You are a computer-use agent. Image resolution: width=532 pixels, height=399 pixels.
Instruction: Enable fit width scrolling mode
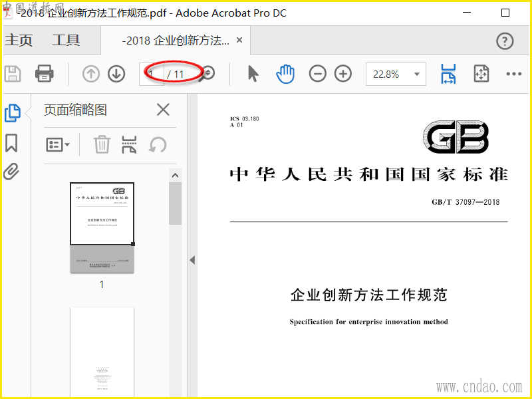pos(448,74)
